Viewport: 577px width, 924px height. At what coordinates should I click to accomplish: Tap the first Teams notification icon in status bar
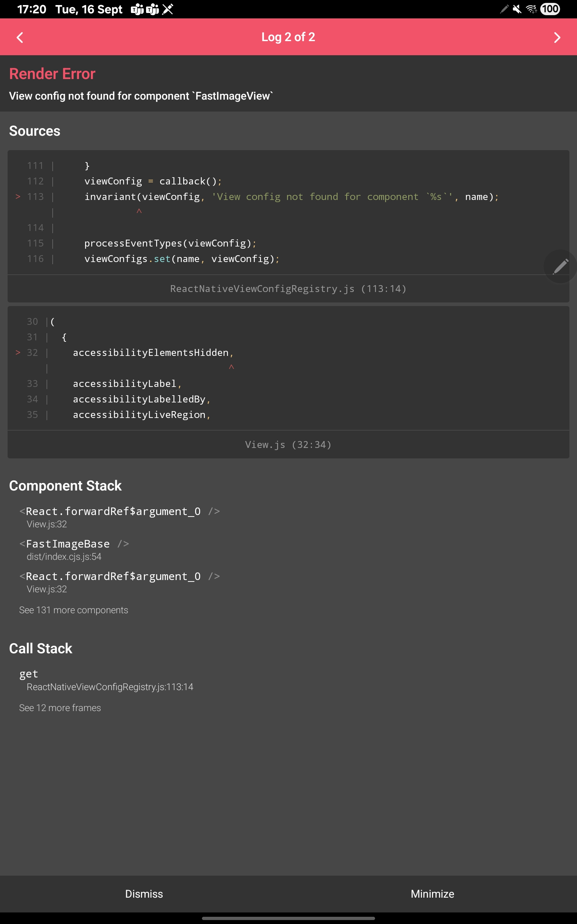pyautogui.click(x=137, y=9)
